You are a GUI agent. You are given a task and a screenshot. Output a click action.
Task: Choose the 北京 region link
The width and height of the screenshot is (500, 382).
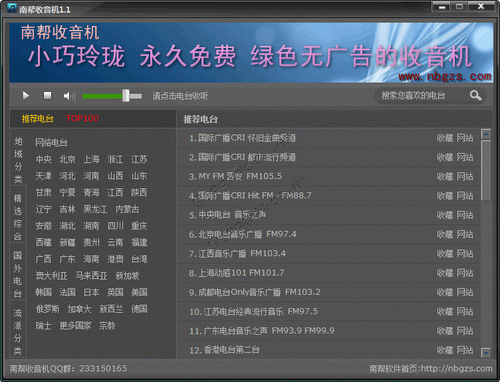[67, 159]
